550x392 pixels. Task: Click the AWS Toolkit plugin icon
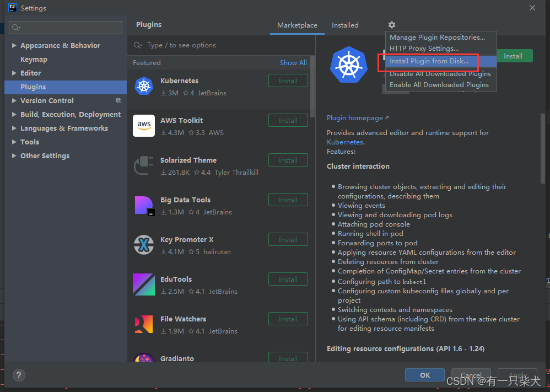click(x=144, y=126)
